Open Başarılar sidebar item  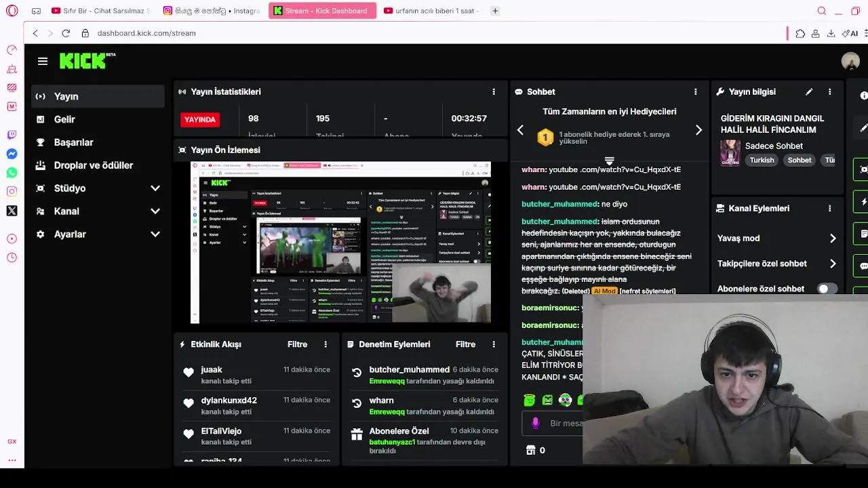pos(98,142)
